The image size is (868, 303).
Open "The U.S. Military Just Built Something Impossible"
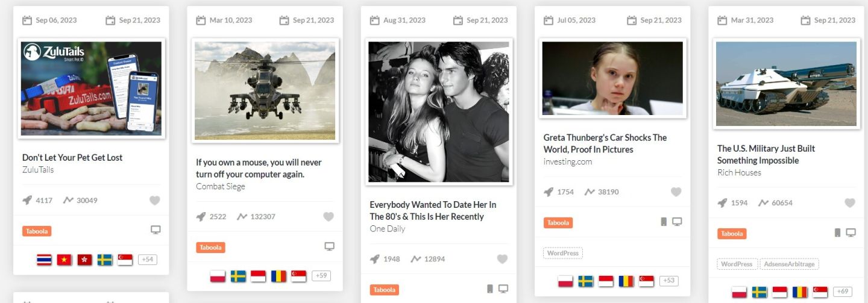766,154
